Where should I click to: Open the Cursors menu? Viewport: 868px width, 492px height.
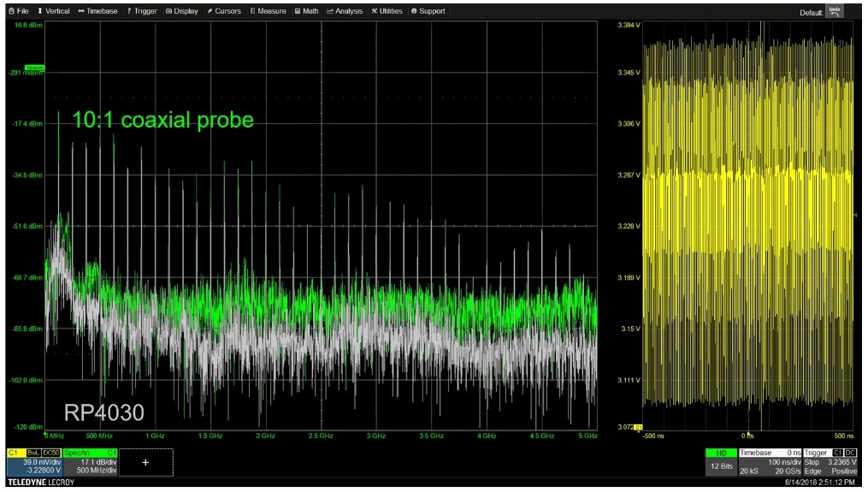pyautogui.click(x=224, y=11)
